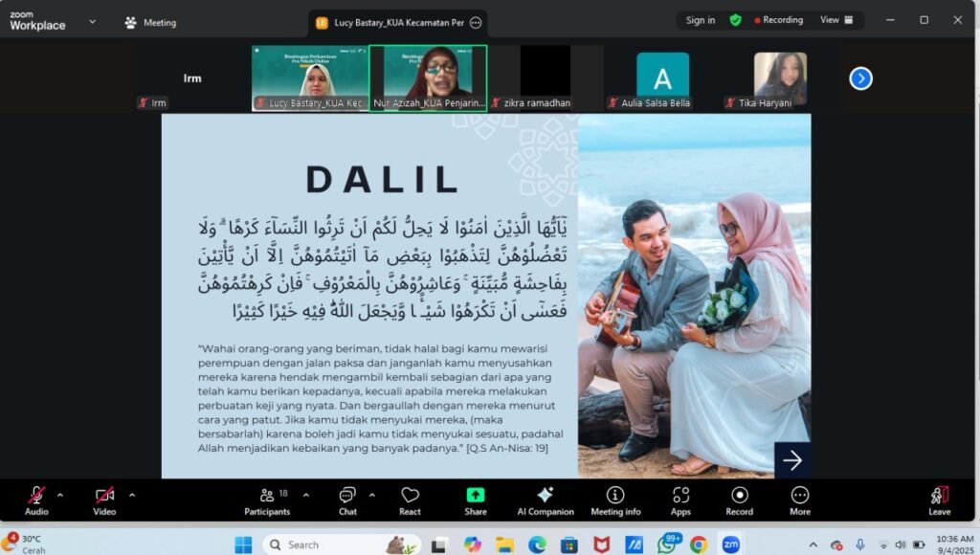Click the Sign in button
980x555 pixels.
coord(700,20)
